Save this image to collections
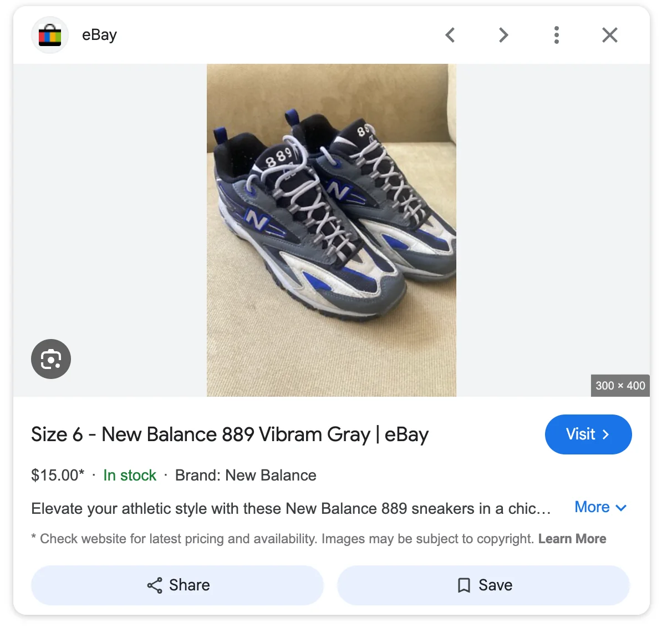Image resolution: width=672 pixels, height=637 pixels. (x=483, y=585)
